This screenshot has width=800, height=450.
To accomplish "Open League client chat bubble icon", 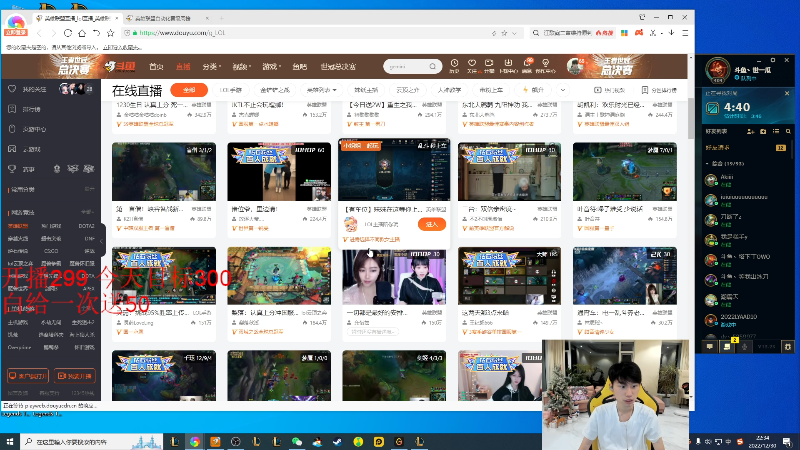I will (x=710, y=346).
